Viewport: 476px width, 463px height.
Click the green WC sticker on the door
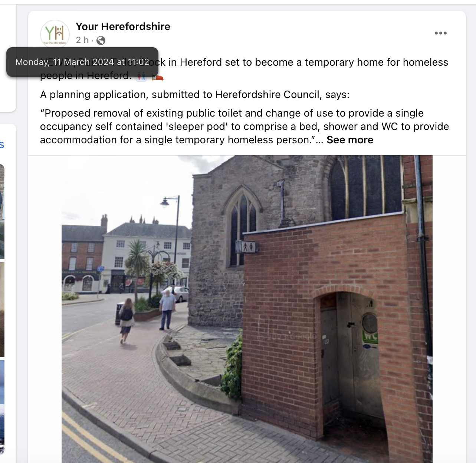click(370, 337)
